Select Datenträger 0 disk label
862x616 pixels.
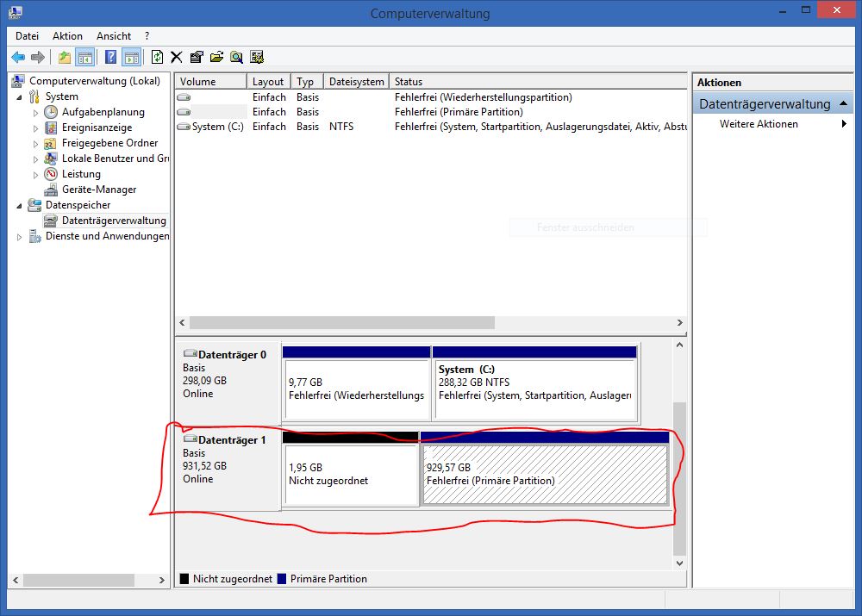(x=232, y=355)
